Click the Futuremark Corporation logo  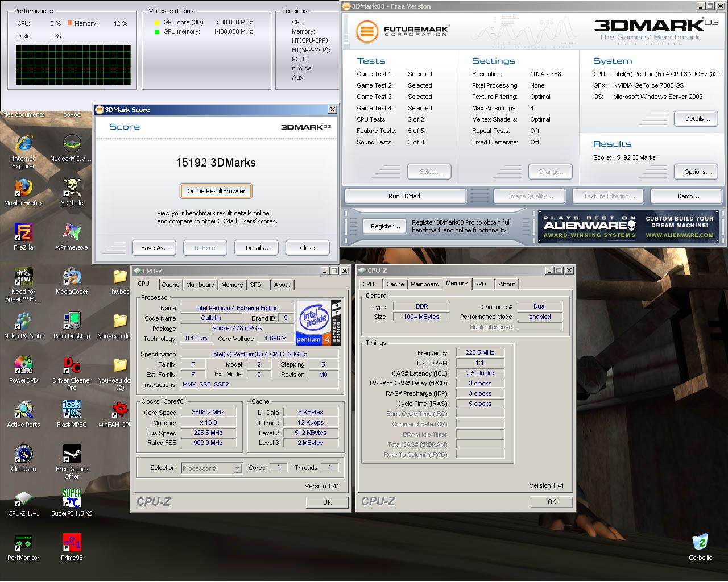[403, 31]
